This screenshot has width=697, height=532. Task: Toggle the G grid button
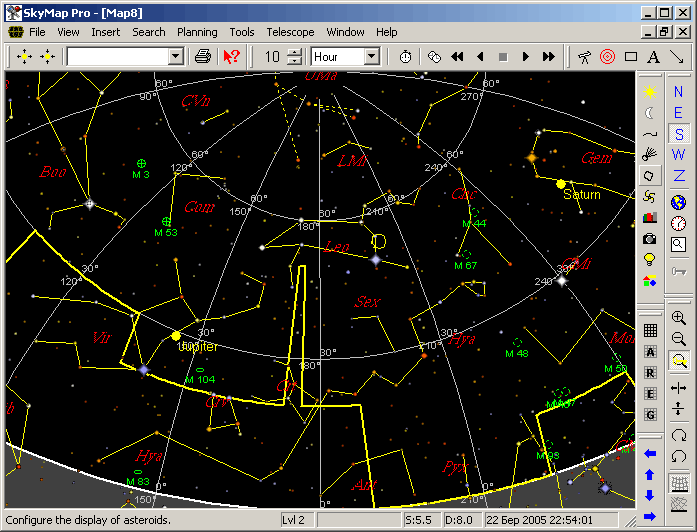pyautogui.click(x=650, y=415)
